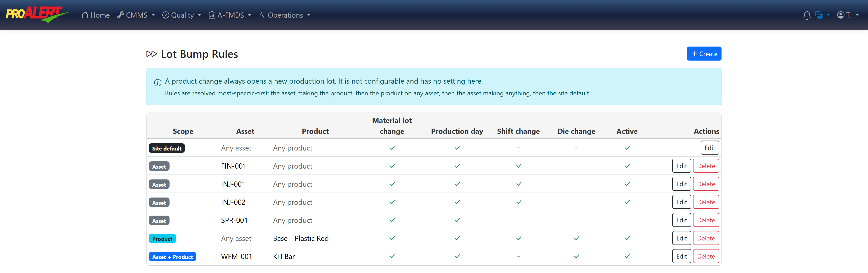Click the WFM-001 asset cell
Viewport: 868px width, 273px height.
[x=236, y=257]
